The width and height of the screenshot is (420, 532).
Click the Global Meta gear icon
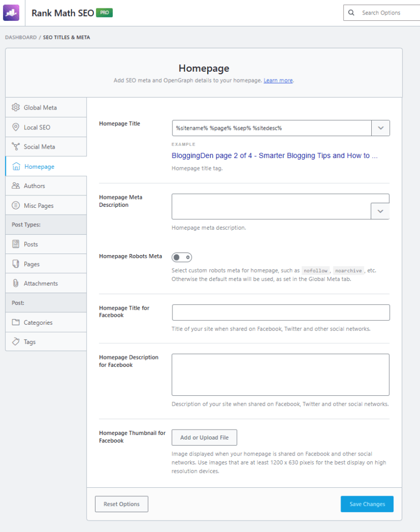(16, 107)
